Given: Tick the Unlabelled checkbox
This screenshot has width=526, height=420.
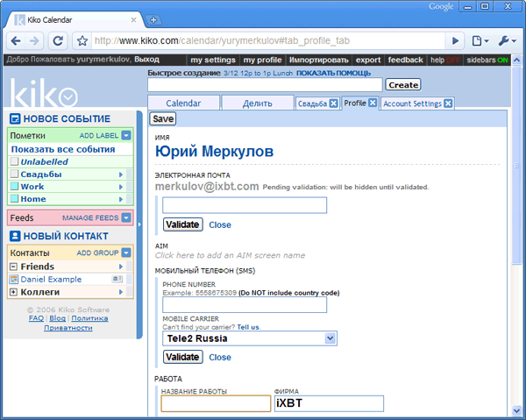Looking at the screenshot, I should click(14, 161).
